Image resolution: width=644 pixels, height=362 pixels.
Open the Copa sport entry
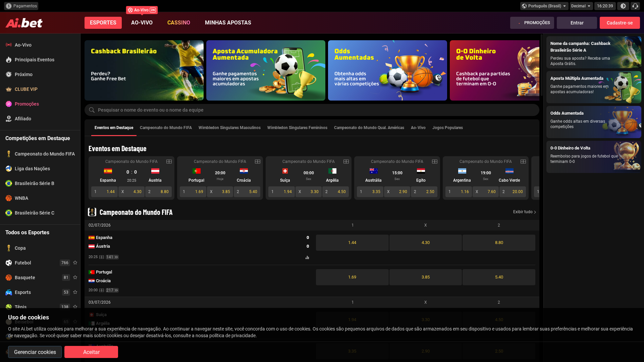[40, 248]
